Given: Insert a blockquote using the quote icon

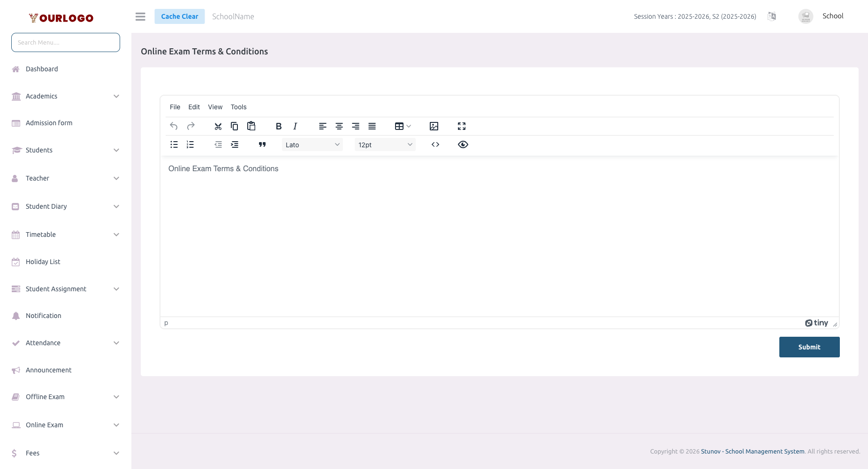Looking at the screenshot, I should 262,144.
